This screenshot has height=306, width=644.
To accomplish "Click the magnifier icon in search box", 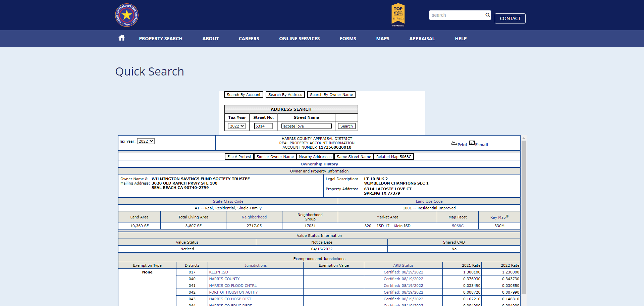I will pyautogui.click(x=487, y=15).
